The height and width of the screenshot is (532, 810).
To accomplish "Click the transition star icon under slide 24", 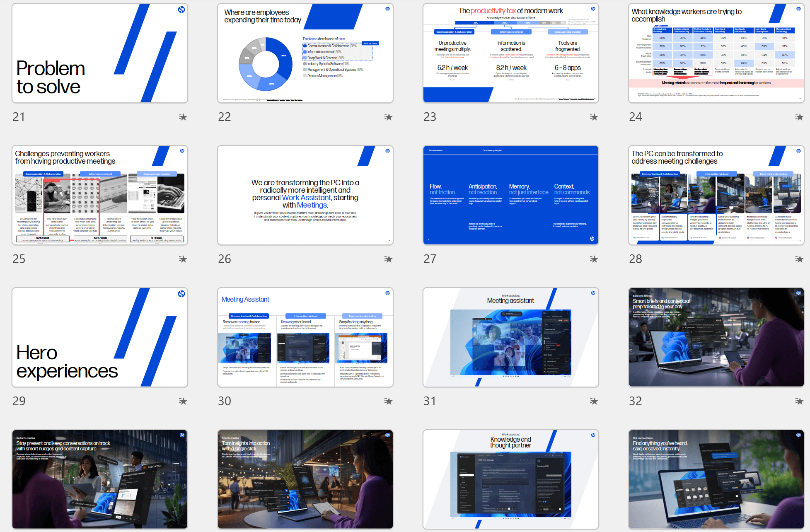I will (799, 117).
